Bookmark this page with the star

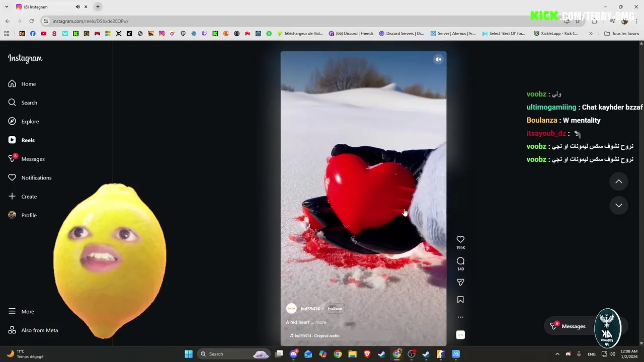coord(578,21)
